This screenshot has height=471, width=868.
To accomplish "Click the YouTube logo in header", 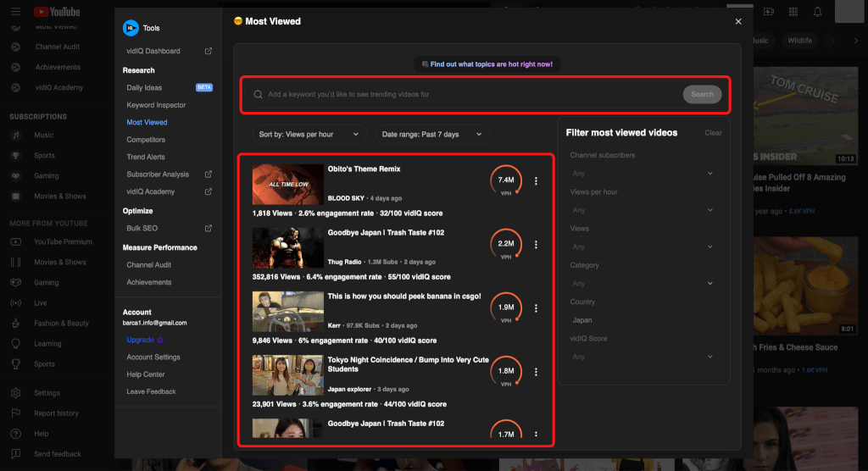I will (x=57, y=12).
